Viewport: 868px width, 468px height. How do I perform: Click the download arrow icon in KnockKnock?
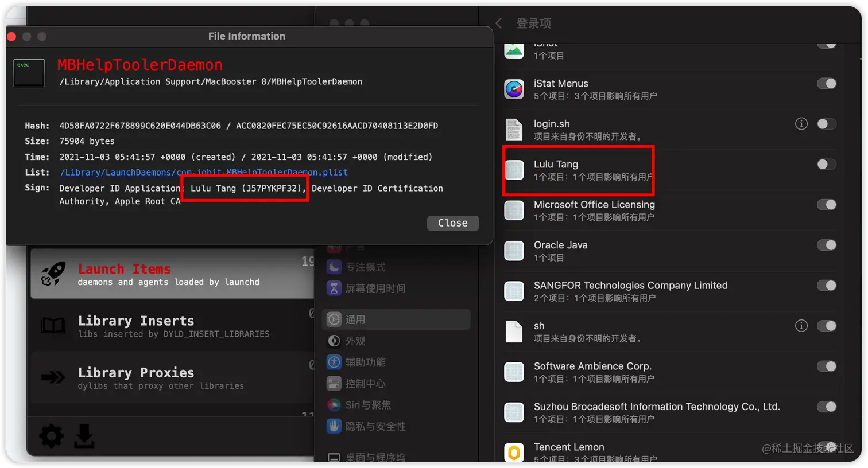[84, 436]
